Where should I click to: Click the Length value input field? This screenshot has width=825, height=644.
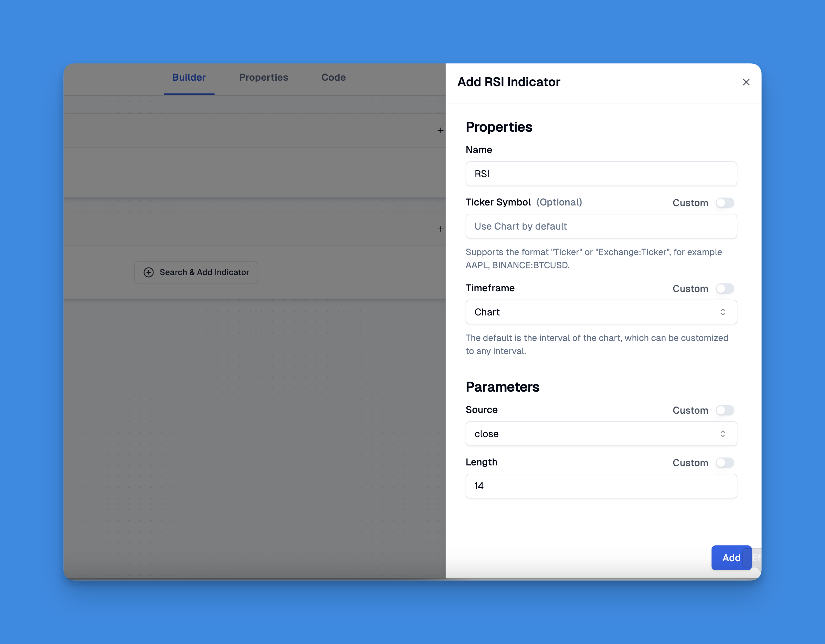601,485
